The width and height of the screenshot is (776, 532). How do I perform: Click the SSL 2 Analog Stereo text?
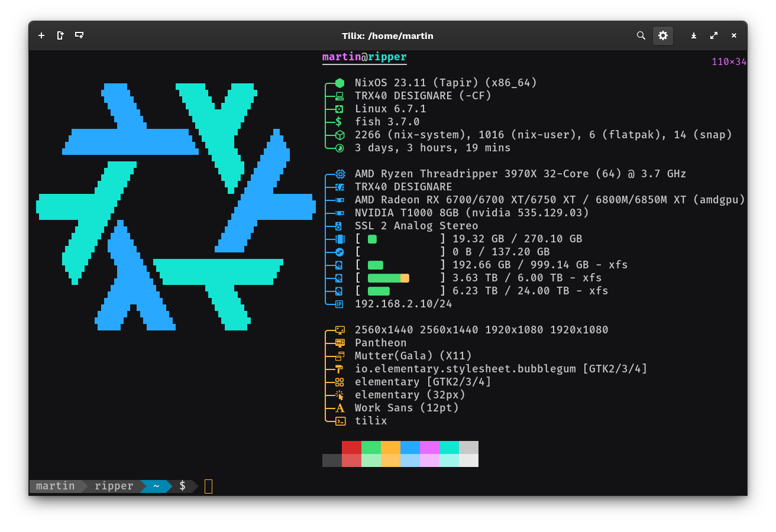point(416,226)
